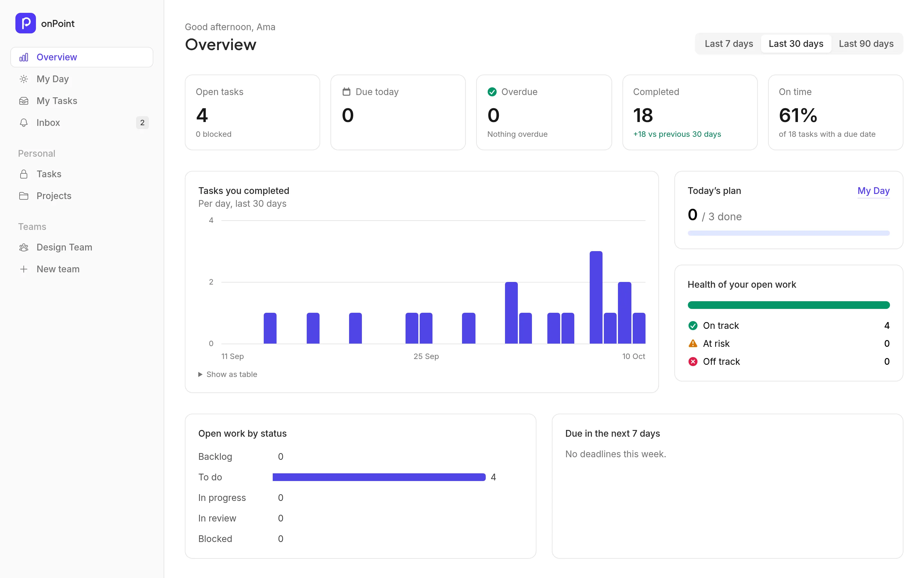Click the Completed stat card
The width and height of the screenshot is (924, 578).
(689, 112)
